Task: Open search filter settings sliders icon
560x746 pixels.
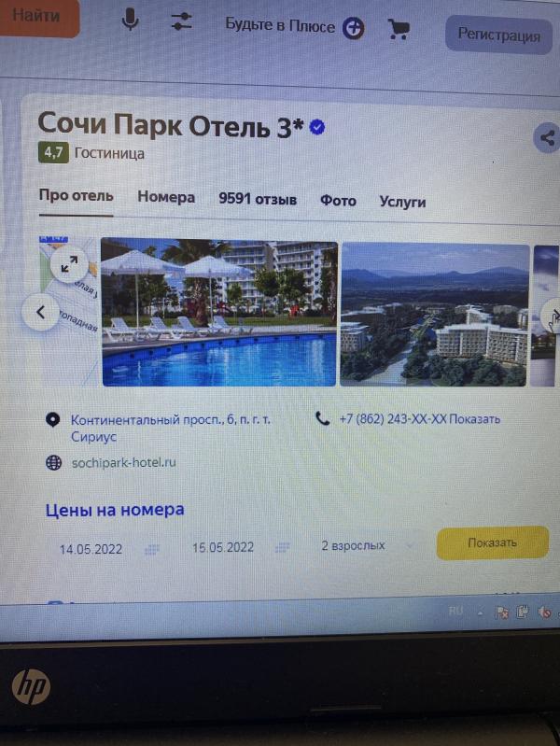Action: (x=181, y=21)
